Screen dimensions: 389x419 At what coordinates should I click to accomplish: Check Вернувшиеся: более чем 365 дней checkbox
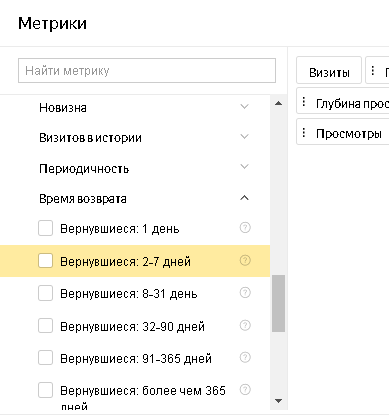point(45,390)
